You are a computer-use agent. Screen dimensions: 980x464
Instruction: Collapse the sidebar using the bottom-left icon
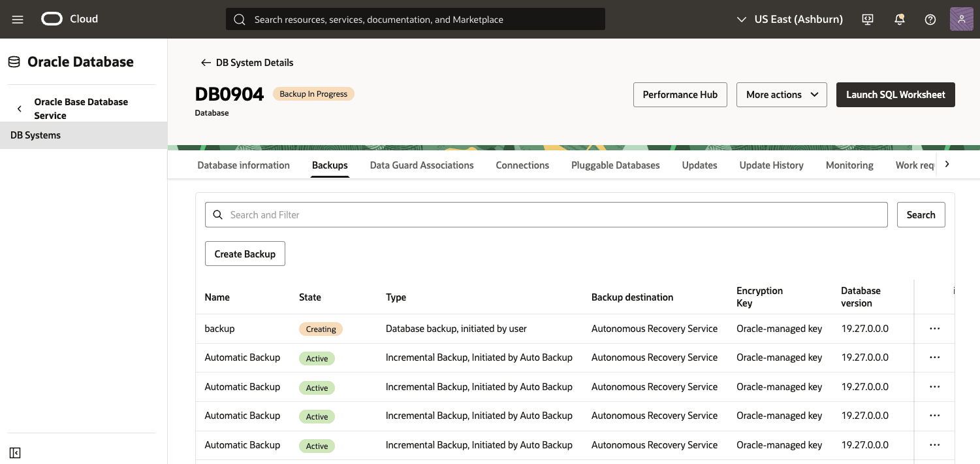[14, 452]
